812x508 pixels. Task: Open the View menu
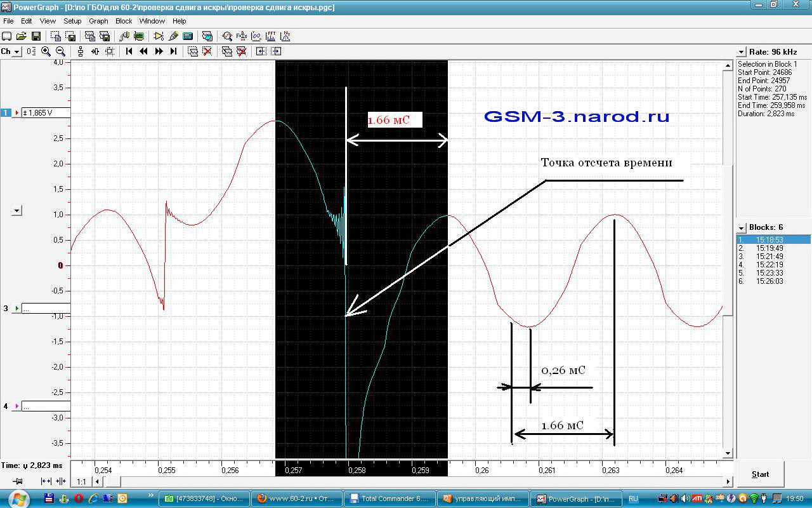click(48, 21)
